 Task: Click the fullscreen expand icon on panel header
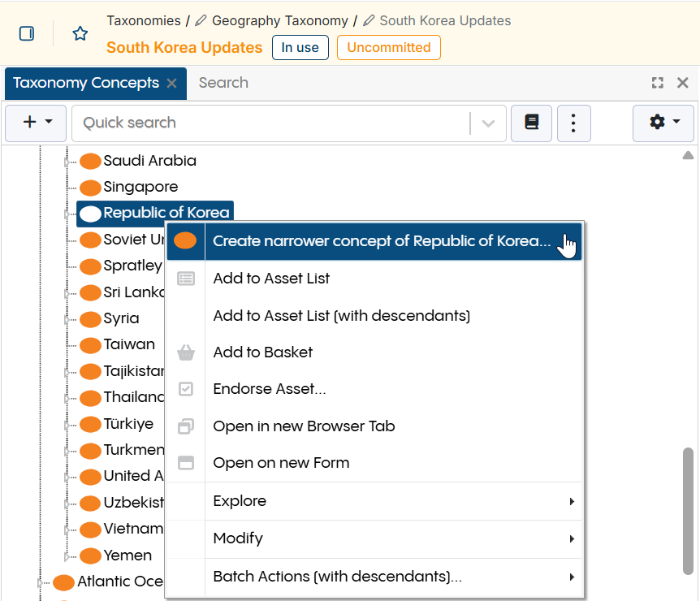point(657,82)
